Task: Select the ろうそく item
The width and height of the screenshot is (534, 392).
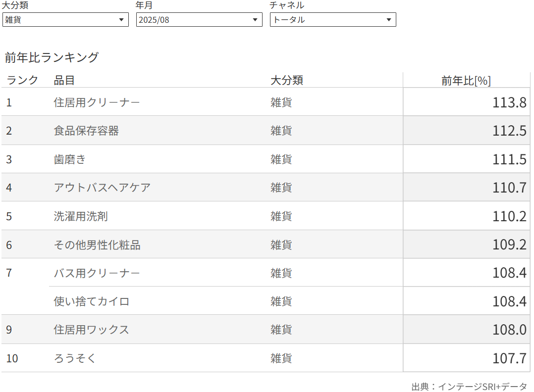Action: point(75,358)
